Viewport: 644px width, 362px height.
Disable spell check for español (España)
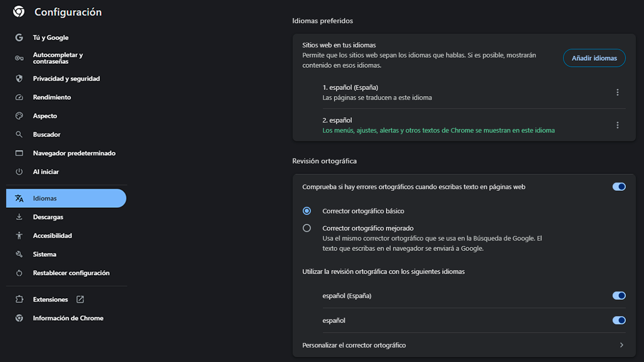[619, 295]
